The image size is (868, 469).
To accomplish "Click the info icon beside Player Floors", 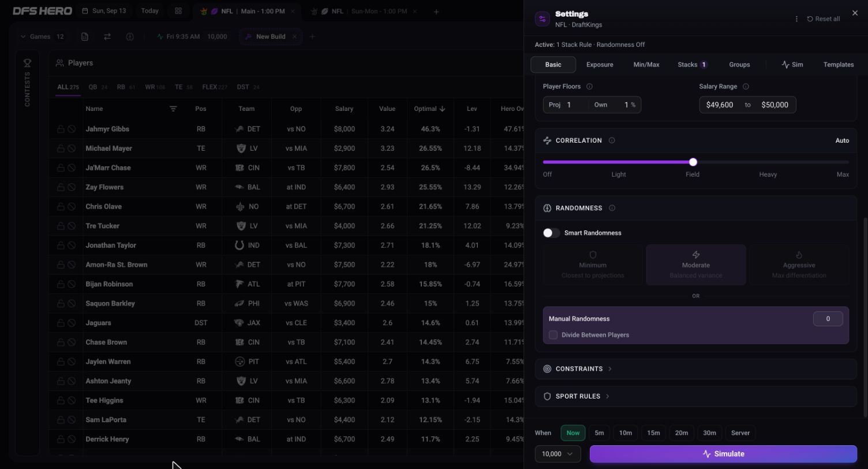I will 589,87.
